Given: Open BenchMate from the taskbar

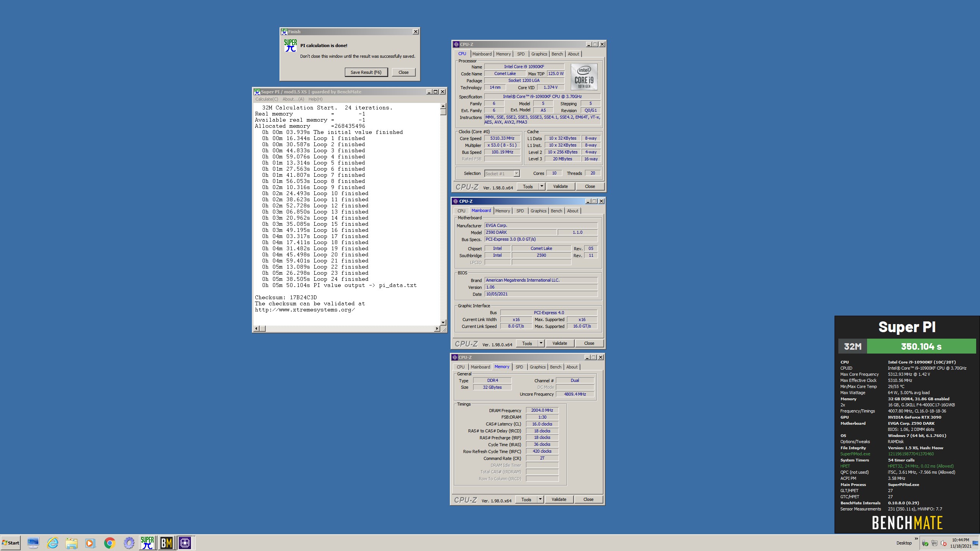Looking at the screenshot, I should (166, 543).
